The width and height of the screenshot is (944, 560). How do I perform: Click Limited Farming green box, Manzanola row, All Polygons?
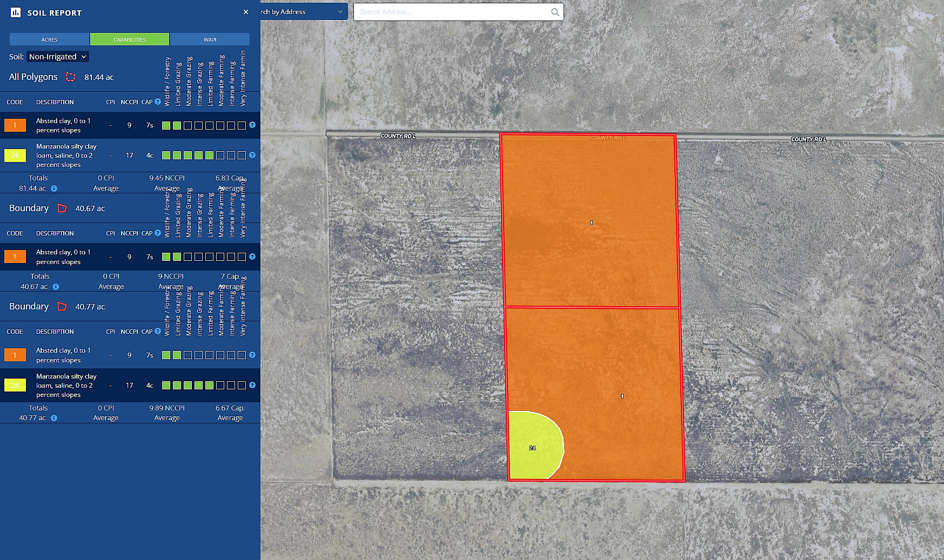click(x=209, y=156)
